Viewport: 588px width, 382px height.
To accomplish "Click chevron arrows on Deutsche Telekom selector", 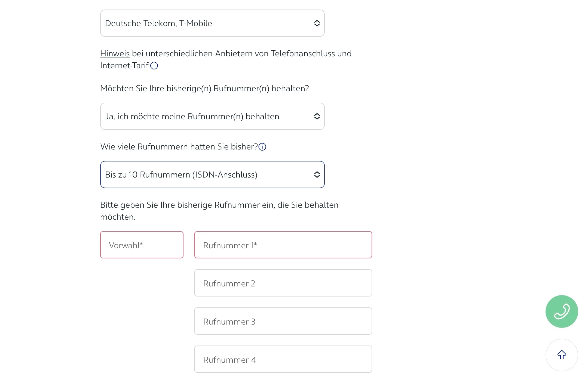I will coord(317,23).
